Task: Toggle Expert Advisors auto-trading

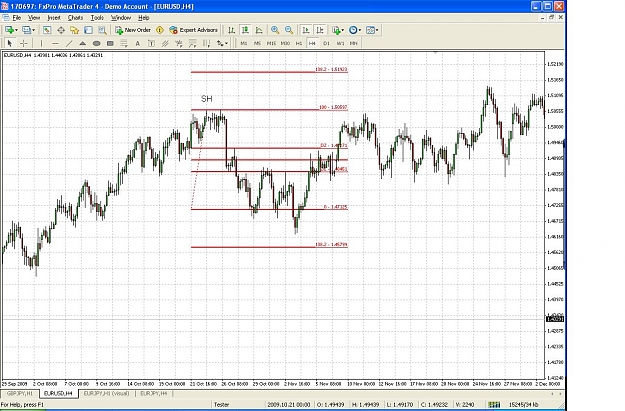Action: coord(193,30)
